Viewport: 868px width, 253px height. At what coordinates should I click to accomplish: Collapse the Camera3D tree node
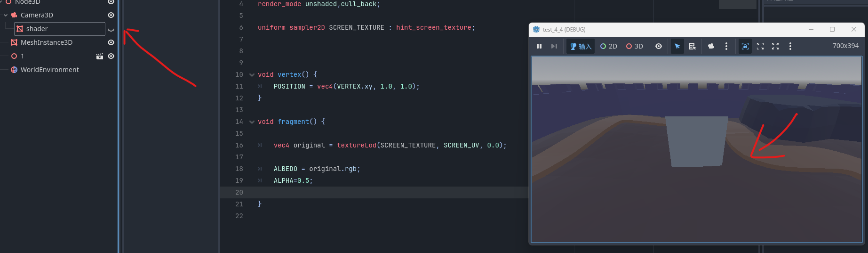click(x=6, y=15)
